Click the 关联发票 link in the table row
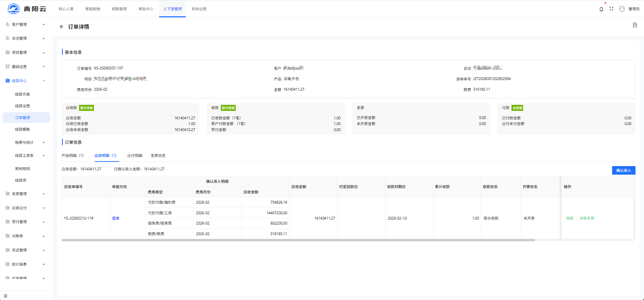 tap(587, 219)
